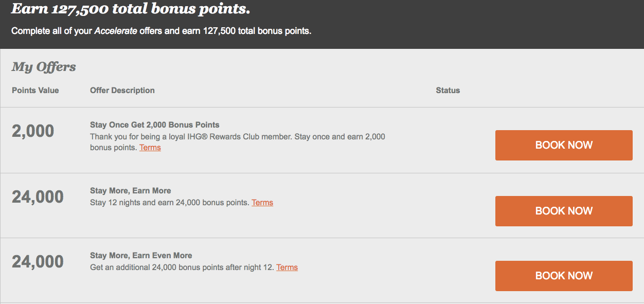The width and height of the screenshot is (644, 304).
Task: Click the 24,000 value beside Stay More, Earn More
Action: [38, 197]
